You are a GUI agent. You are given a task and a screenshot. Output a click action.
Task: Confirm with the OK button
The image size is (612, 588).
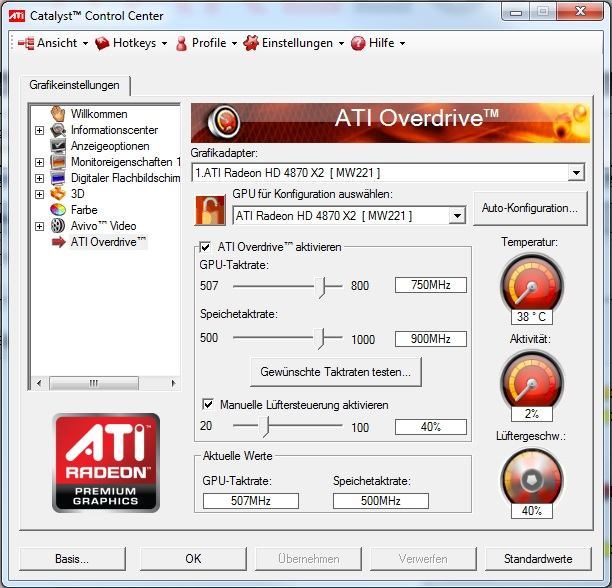[193, 559]
